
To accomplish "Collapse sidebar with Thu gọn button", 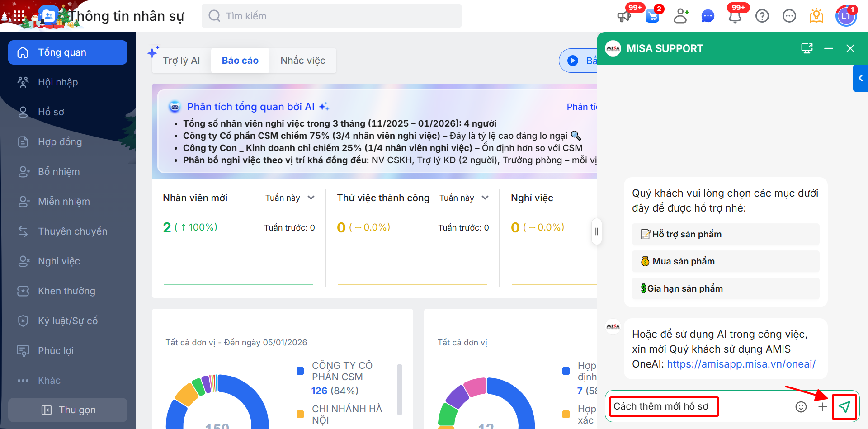I will coord(68,410).
